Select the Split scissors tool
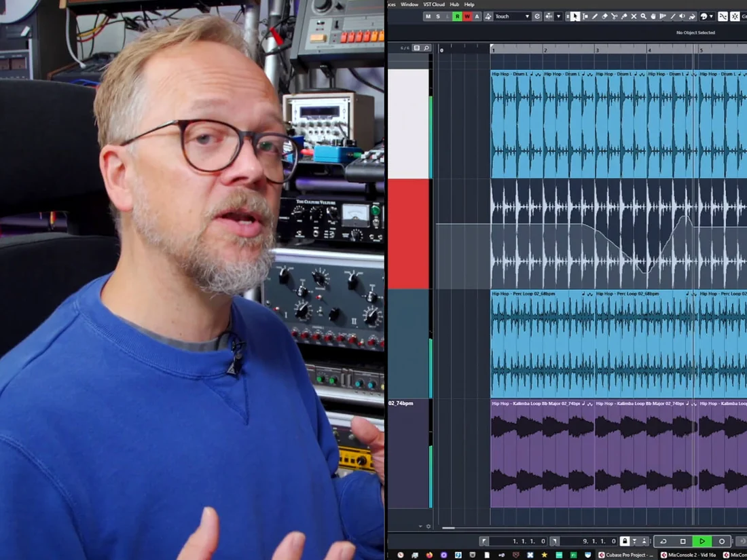 (615, 16)
